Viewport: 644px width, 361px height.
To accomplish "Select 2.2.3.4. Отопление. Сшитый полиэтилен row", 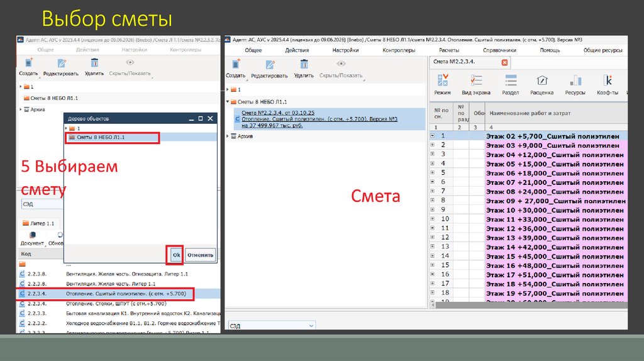I will coord(119,294).
